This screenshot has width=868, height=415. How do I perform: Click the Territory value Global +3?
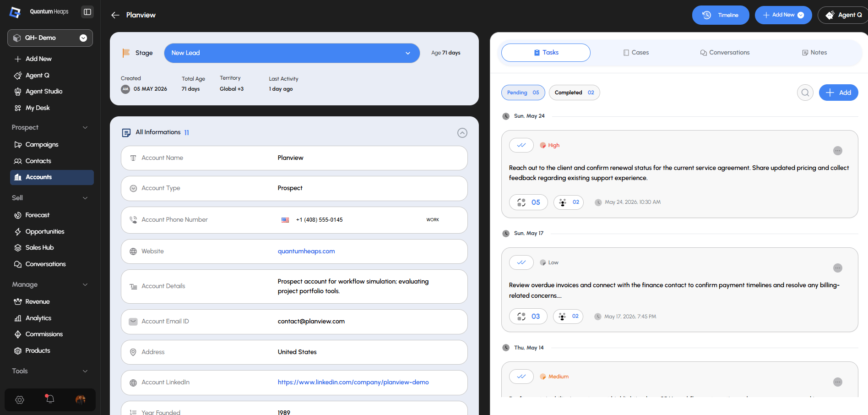pos(232,89)
